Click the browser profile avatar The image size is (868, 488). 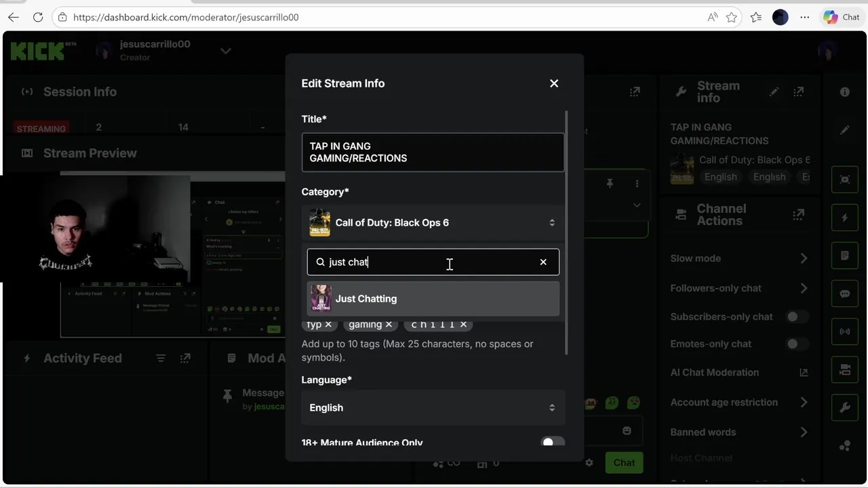pos(781,17)
